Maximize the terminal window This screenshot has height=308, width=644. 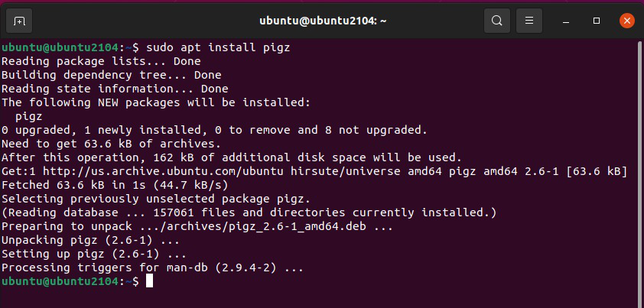click(597, 20)
